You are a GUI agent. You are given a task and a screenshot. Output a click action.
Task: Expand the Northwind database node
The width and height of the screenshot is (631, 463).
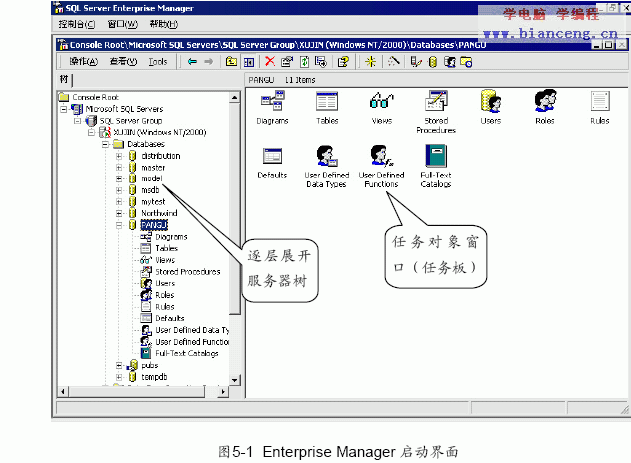point(119,213)
